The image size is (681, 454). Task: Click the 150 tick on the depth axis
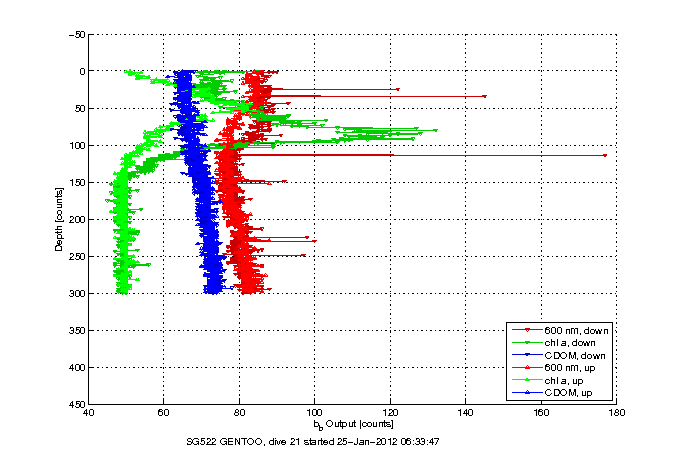click(78, 182)
